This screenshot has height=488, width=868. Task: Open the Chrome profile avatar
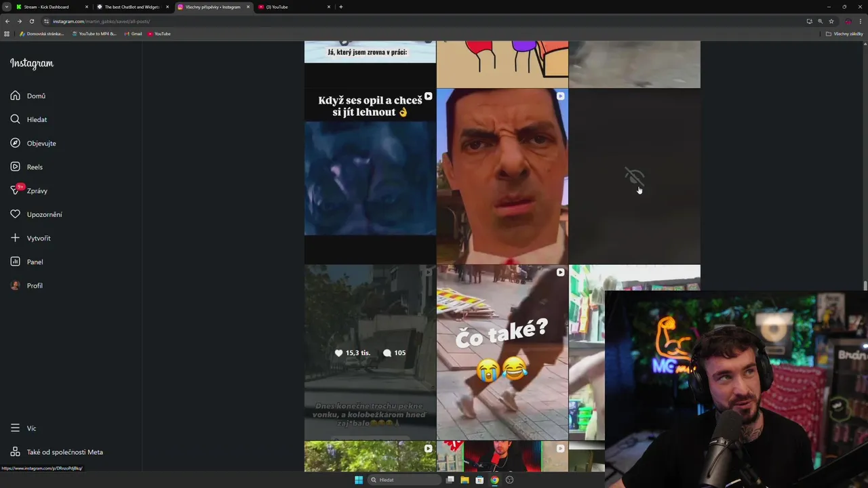click(848, 21)
